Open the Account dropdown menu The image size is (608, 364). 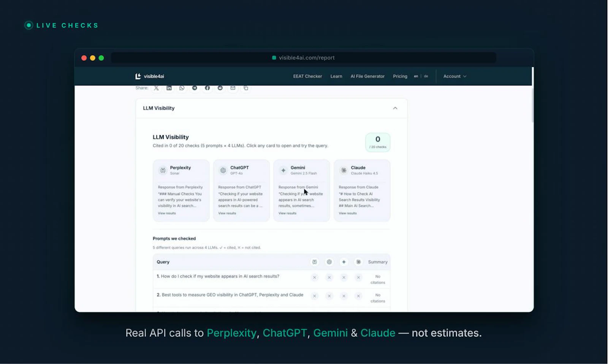(x=455, y=76)
